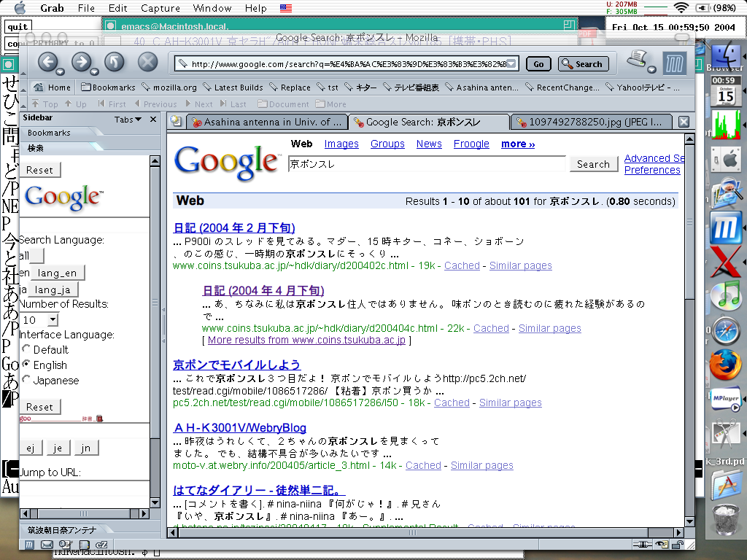This screenshot has height=560, width=747.
Task: Toggle the lang_ja search language button
Action: point(53,289)
